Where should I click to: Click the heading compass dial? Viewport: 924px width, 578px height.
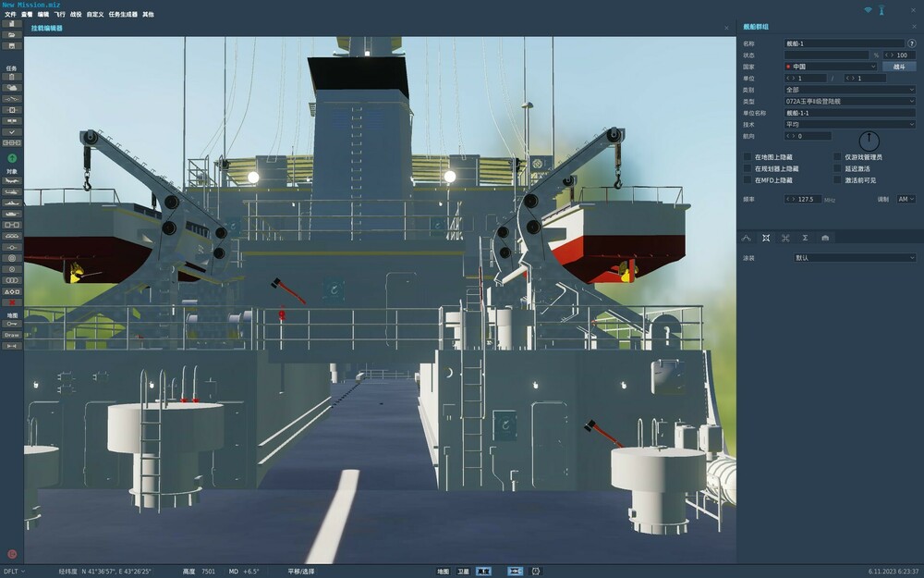coord(869,141)
